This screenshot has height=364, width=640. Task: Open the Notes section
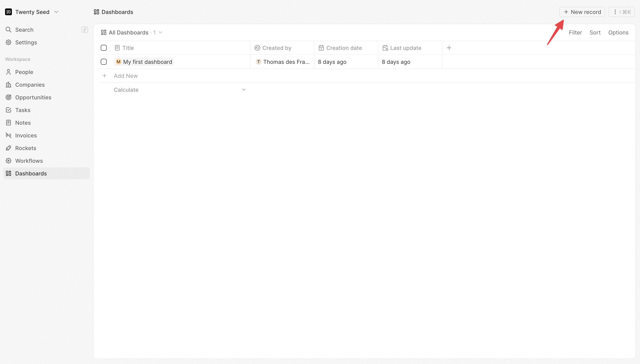coord(23,123)
